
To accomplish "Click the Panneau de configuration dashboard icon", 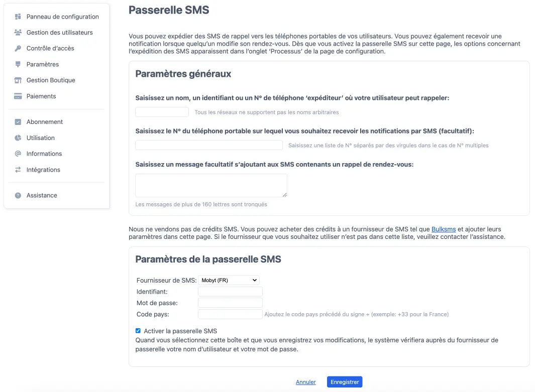I will coord(18,17).
